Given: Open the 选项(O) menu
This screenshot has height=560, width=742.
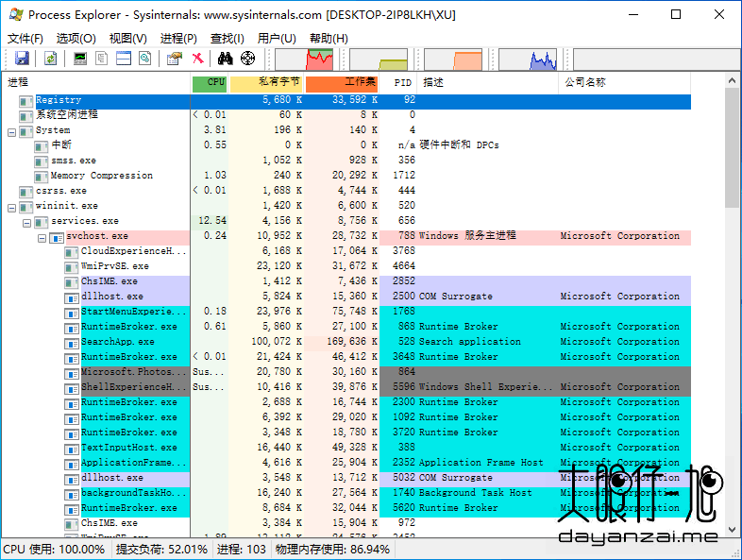Looking at the screenshot, I should 76,39.
